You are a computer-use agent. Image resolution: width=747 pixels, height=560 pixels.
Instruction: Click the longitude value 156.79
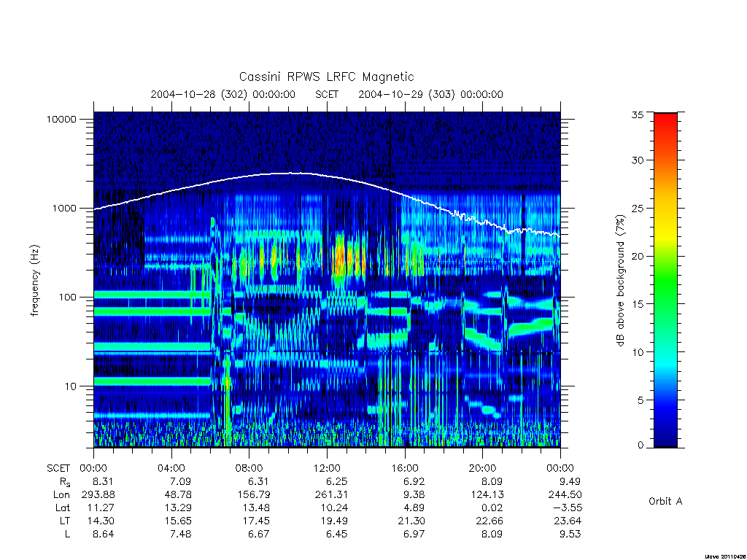[254, 495]
